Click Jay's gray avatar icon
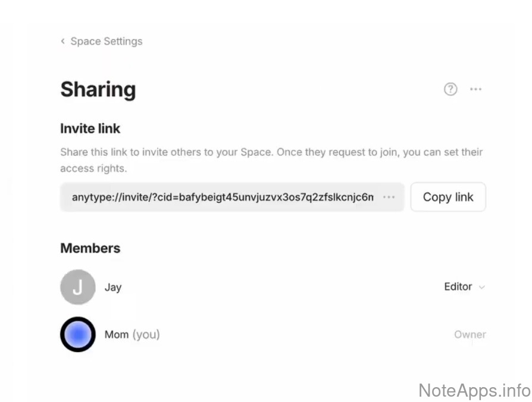The width and height of the screenshot is (532, 402). point(78,287)
